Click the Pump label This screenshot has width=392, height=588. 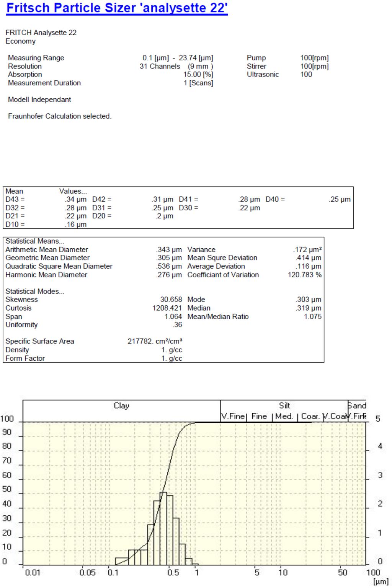[256, 58]
